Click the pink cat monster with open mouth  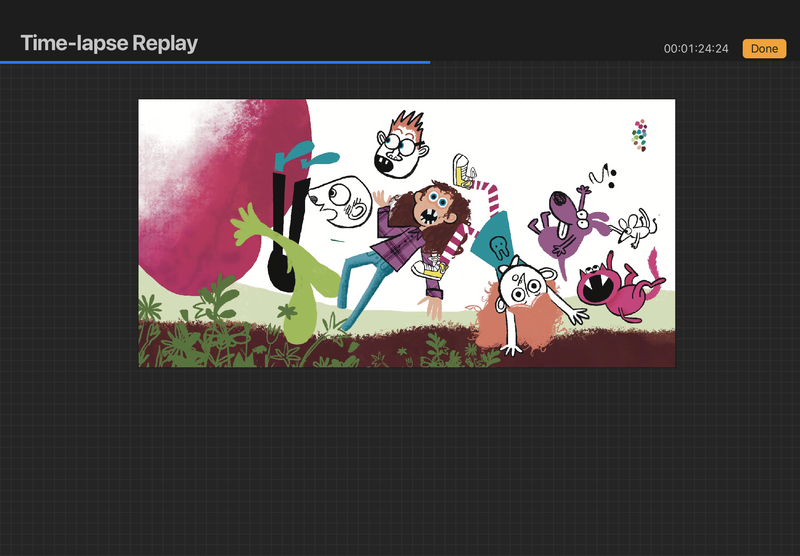(612, 285)
